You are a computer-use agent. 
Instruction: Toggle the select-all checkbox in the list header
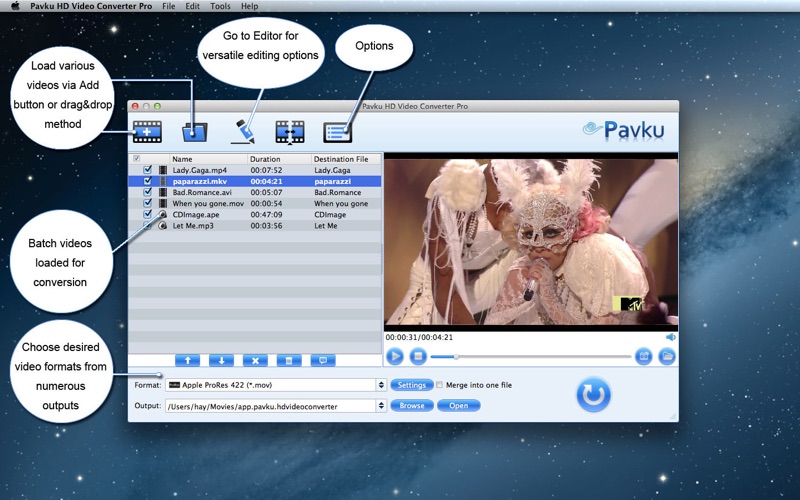pos(136,159)
